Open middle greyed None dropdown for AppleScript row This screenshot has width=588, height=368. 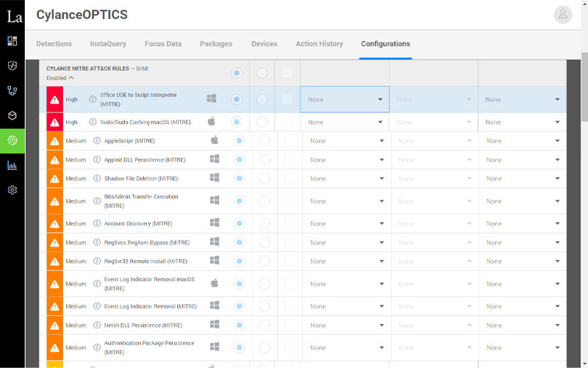pos(434,141)
